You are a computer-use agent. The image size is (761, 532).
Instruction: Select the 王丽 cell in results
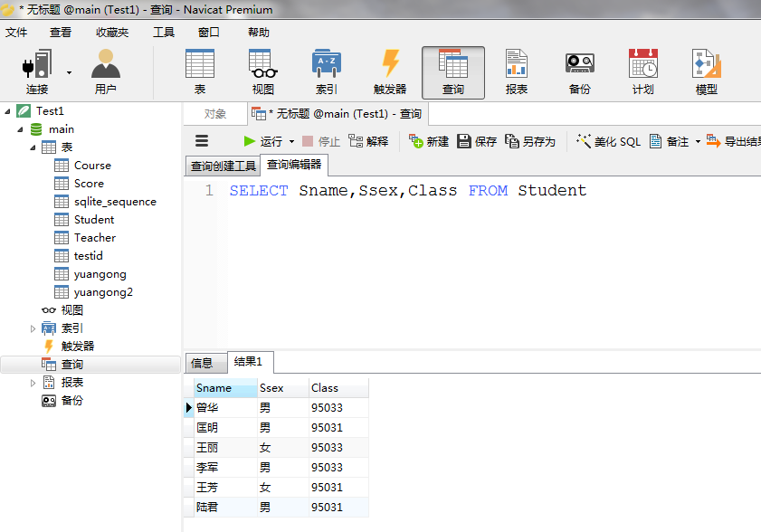225,448
